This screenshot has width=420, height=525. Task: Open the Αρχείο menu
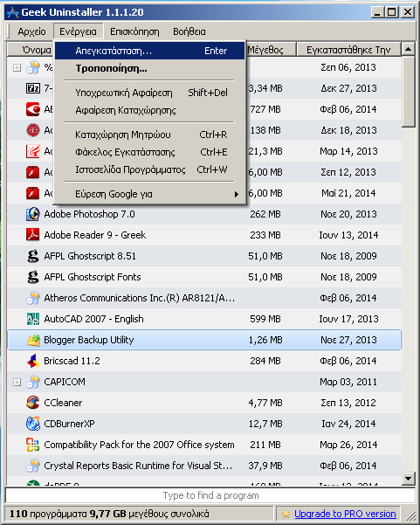click(31, 31)
